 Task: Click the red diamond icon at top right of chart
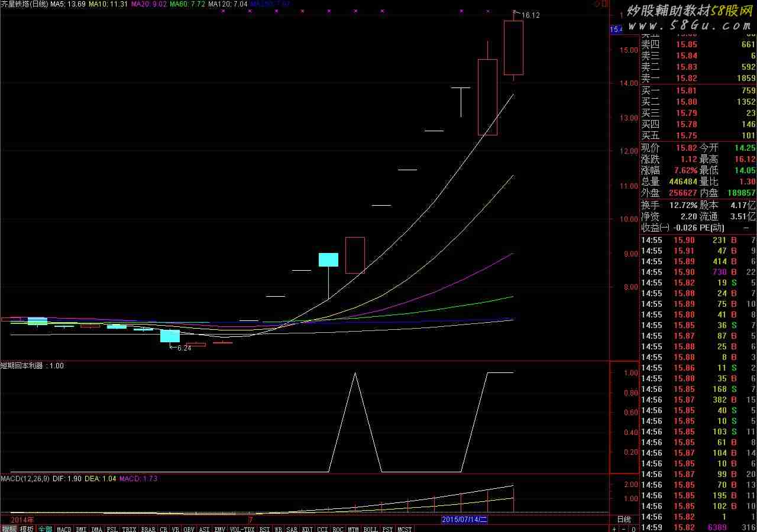pyautogui.click(x=596, y=4)
